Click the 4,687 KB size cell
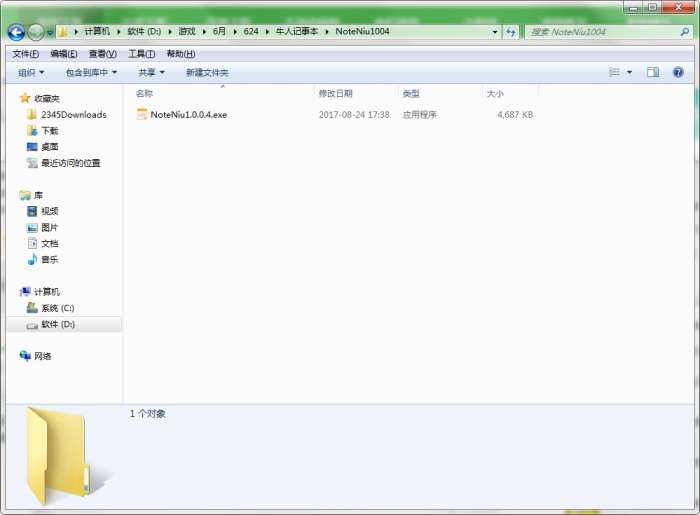This screenshot has width=700, height=515. click(515, 115)
